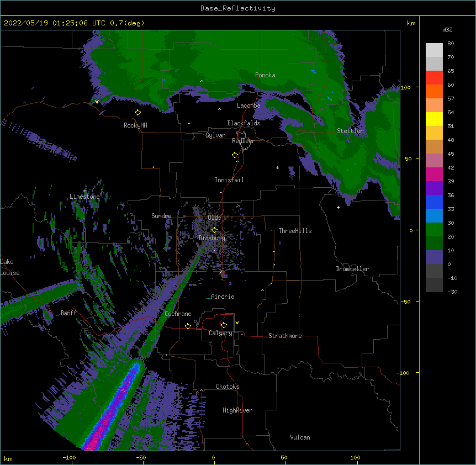This screenshot has width=476, height=465.
Task: Click the Vulcan label
Action: pos(300,437)
